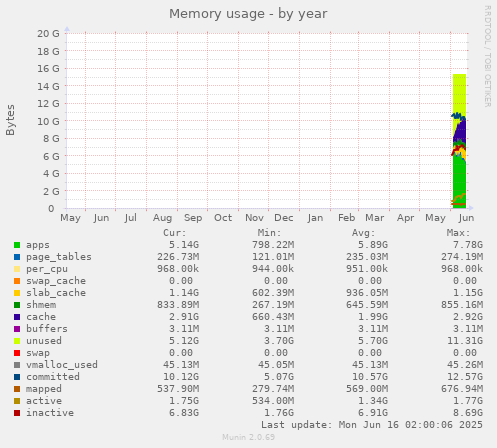
Task: Click the inactive dark red legend swatch
Action: pos(17,413)
